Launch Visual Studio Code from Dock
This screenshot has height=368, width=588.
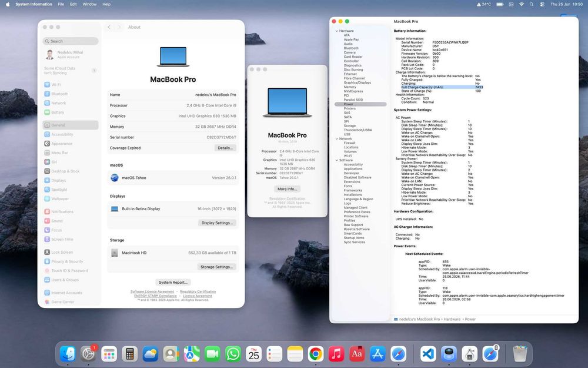[428, 354]
